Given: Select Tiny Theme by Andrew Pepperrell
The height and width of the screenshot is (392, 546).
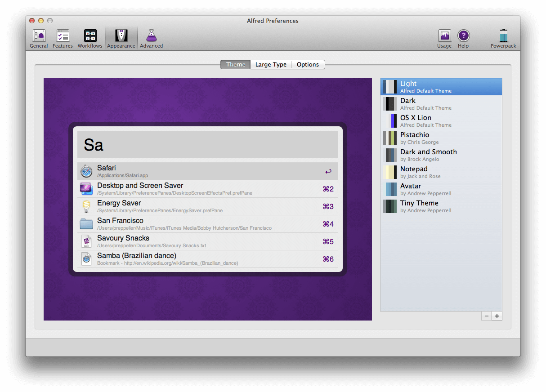Looking at the screenshot, I should 432,206.
